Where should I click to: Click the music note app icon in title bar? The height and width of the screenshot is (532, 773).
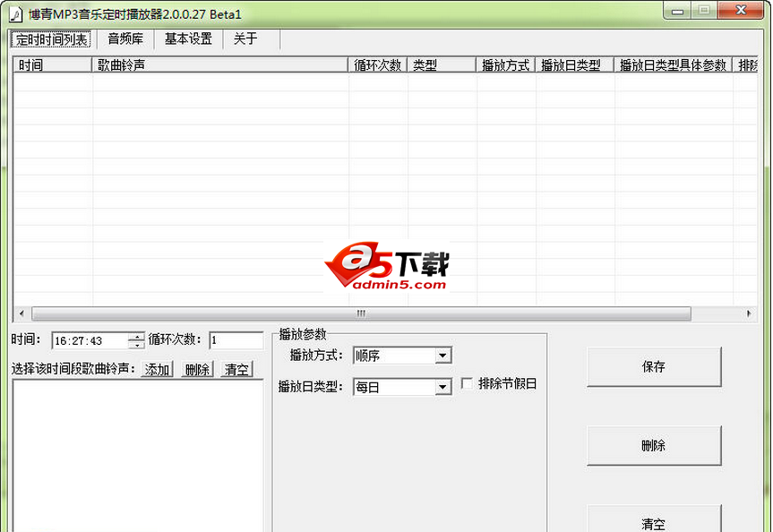[x=16, y=14]
